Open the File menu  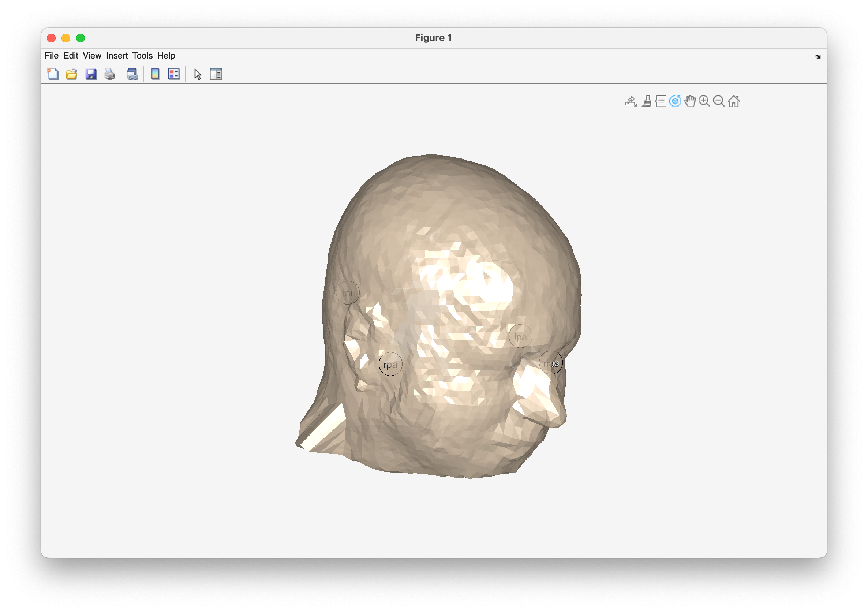point(52,56)
